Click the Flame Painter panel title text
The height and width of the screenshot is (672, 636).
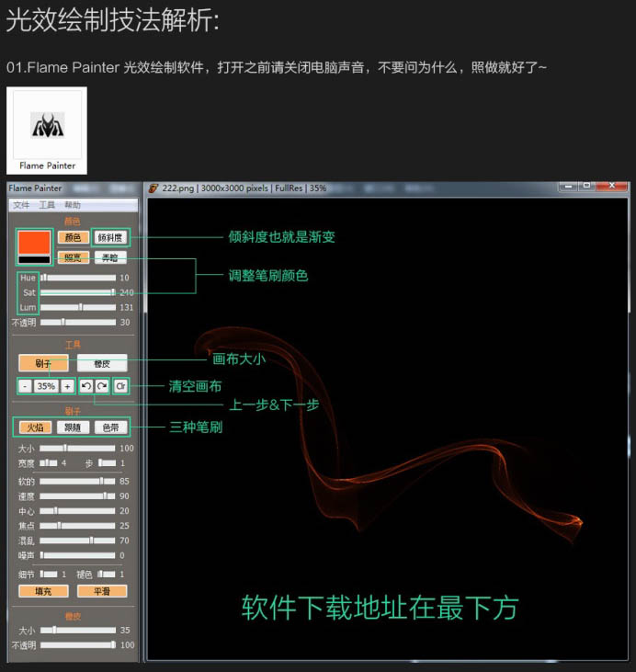pyautogui.click(x=35, y=188)
